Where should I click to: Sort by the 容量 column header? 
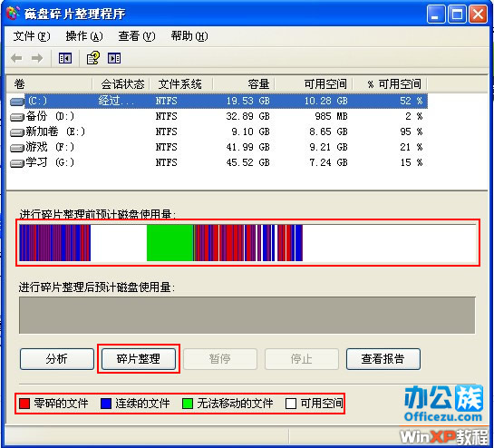click(x=244, y=84)
